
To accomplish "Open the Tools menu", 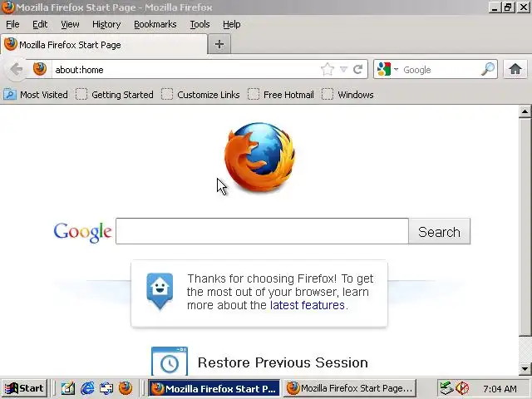I will coord(199,24).
